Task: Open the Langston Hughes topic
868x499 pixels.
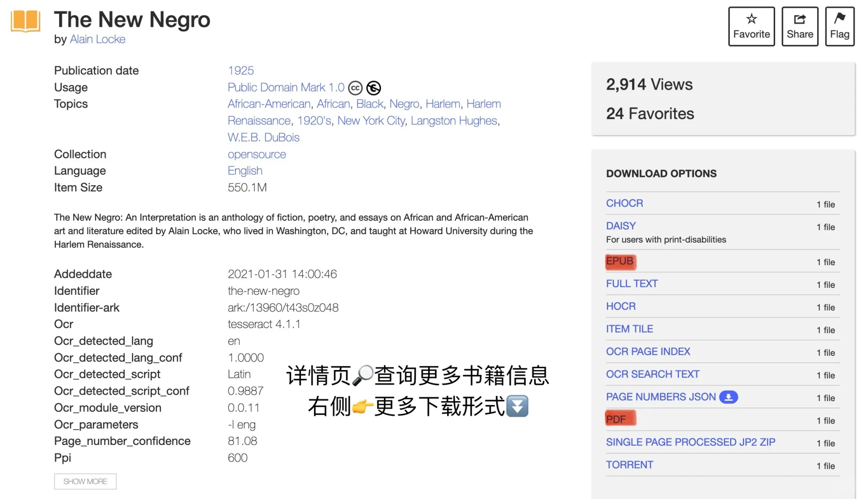Action: point(454,121)
